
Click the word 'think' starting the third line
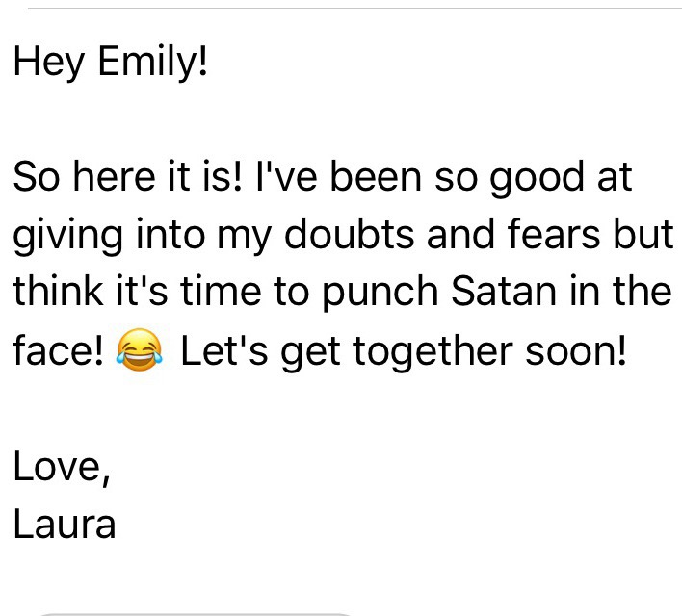[x=59, y=291]
